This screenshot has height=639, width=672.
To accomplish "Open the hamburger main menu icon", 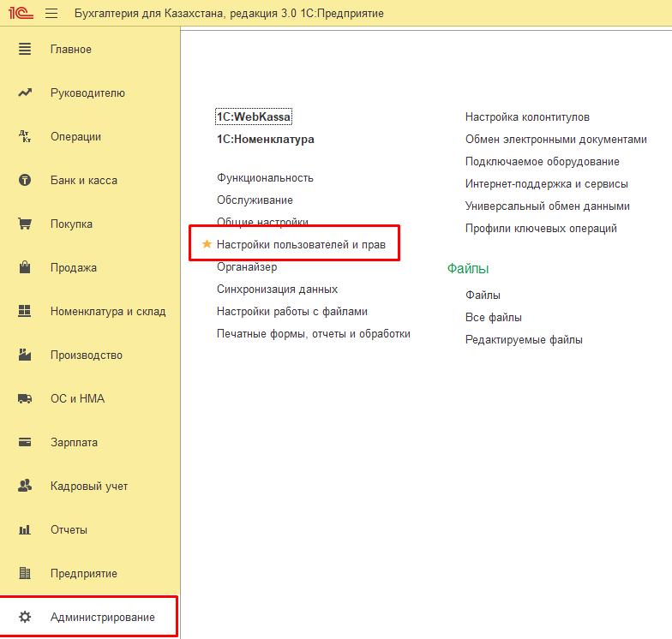I will pos(51,14).
